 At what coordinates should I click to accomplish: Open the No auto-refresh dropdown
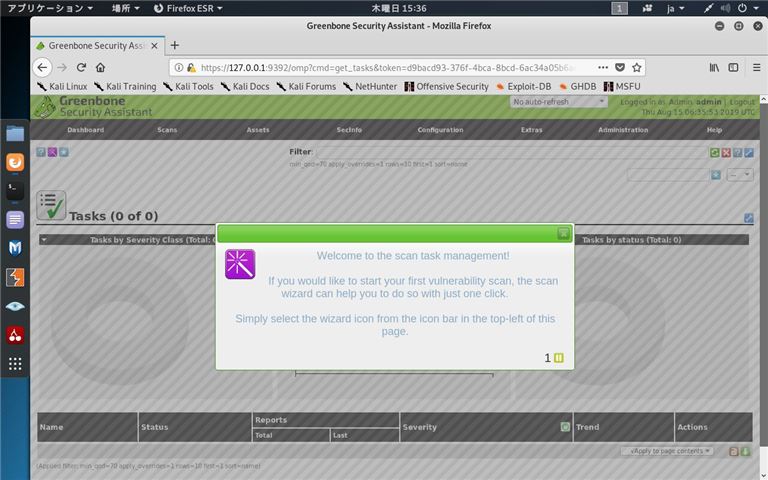[x=558, y=102]
